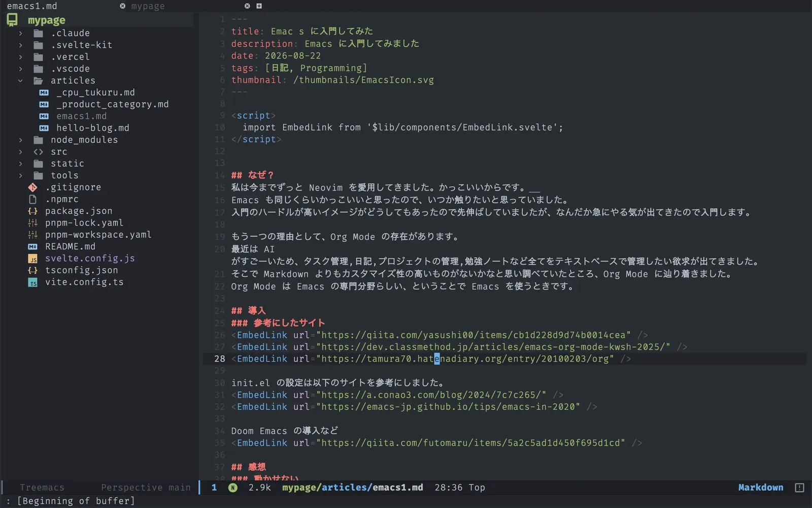Click the Evil normal-state N indicator
812x508 pixels.
click(233, 488)
